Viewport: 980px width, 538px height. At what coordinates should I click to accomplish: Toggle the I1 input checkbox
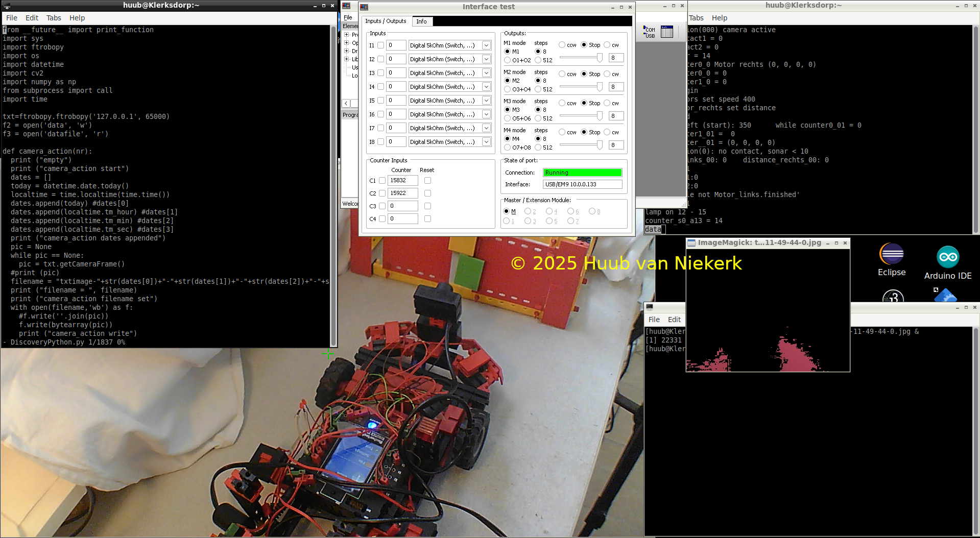tap(380, 45)
